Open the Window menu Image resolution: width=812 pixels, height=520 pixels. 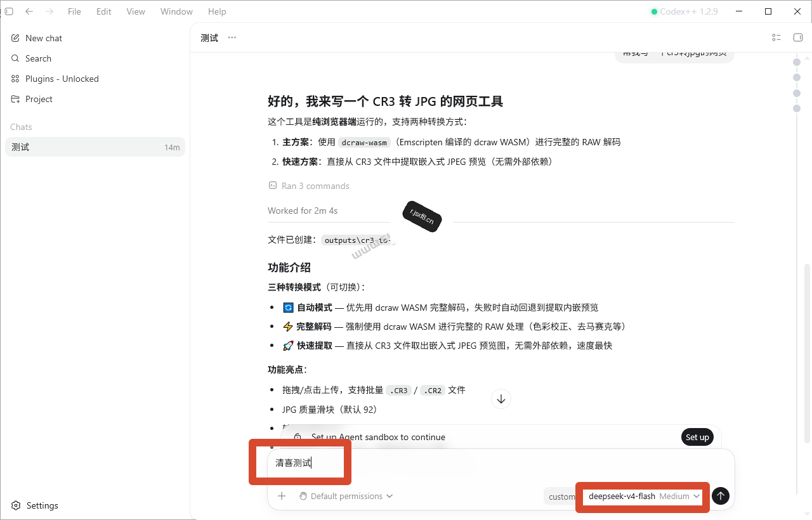click(x=176, y=11)
